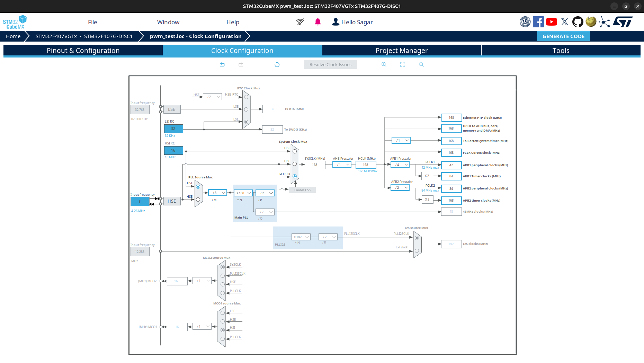Click the GENERATE CODE button

pos(563,36)
